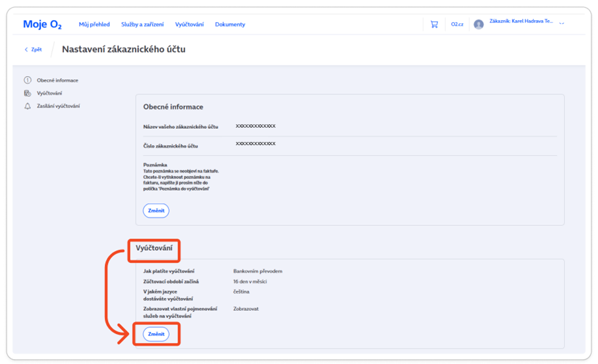The width and height of the screenshot is (598, 364).
Task: Expand the customer account dropdown chevron
Action: tap(562, 24)
